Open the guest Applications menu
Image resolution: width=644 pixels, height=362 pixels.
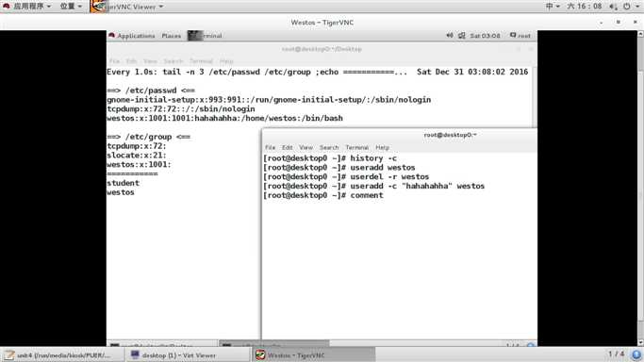click(132, 36)
